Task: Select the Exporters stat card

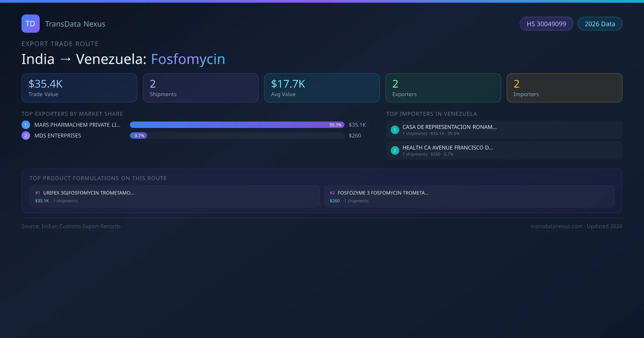Action: [443, 88]
